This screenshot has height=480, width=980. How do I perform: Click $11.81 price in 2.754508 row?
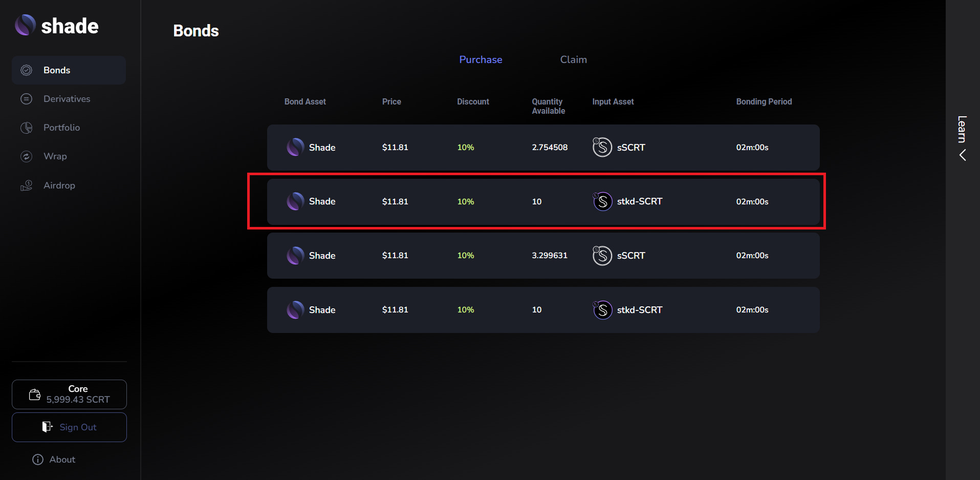coord(395,147)
